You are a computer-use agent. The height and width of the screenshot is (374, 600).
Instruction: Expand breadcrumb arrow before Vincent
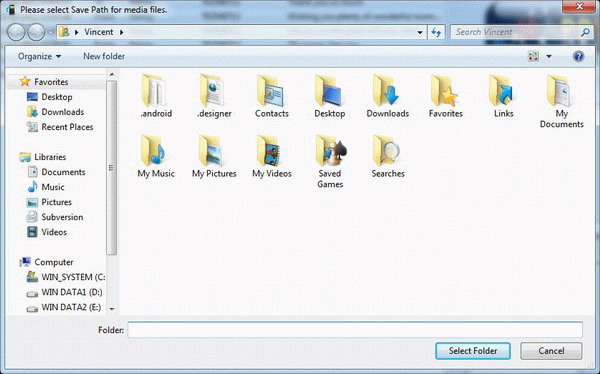point(76,32)
